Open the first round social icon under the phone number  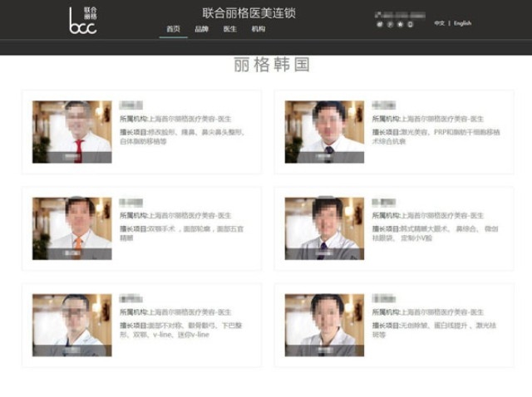click(380, 24)
